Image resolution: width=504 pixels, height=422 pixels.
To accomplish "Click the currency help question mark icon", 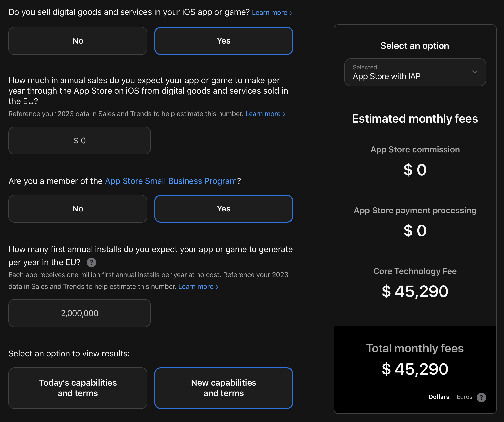I will tap(481, 397).
